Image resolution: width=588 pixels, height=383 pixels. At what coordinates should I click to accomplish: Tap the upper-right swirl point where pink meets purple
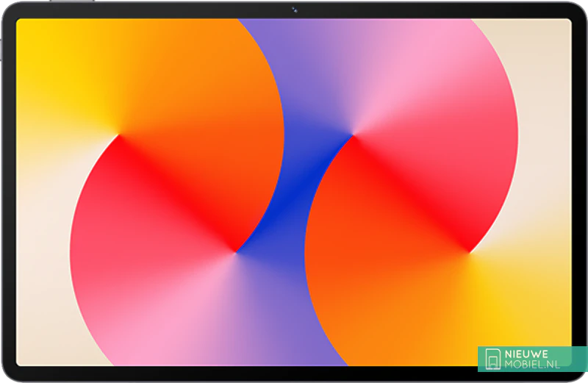(x=354, y=135)
